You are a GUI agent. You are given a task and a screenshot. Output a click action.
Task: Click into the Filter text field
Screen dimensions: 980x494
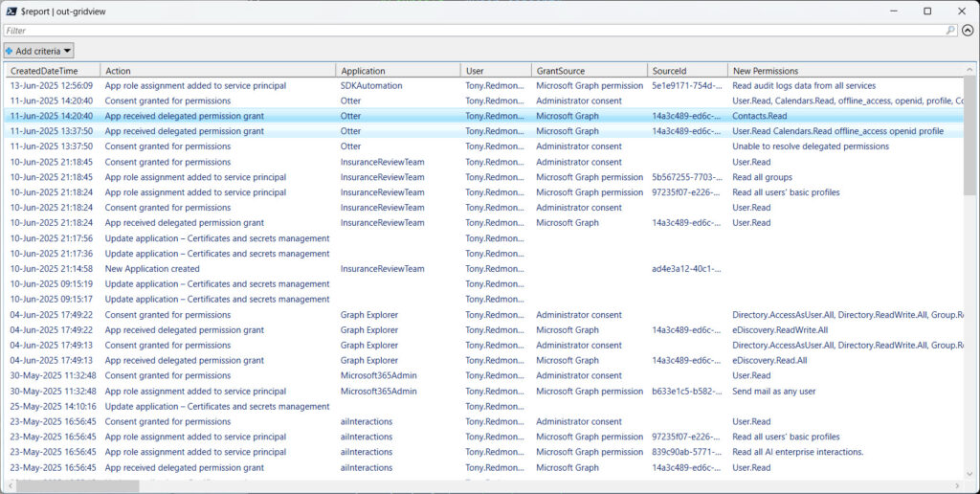(x=475, y=30)
